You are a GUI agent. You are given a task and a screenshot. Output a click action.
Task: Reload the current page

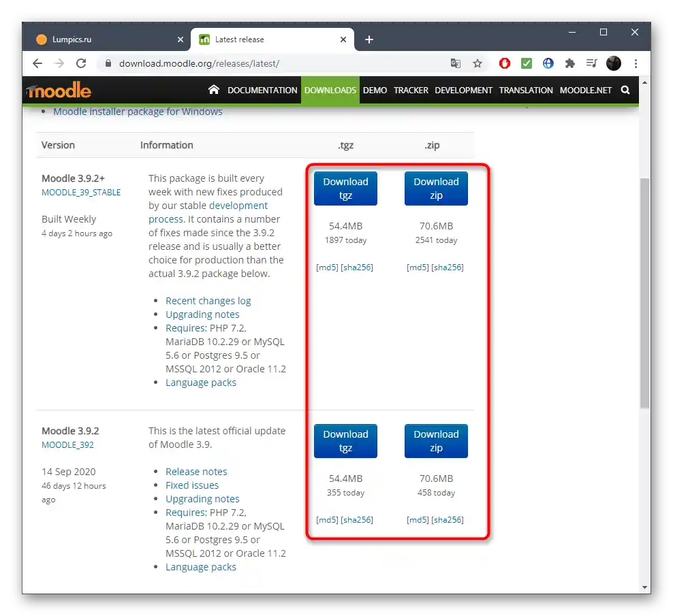81,63
